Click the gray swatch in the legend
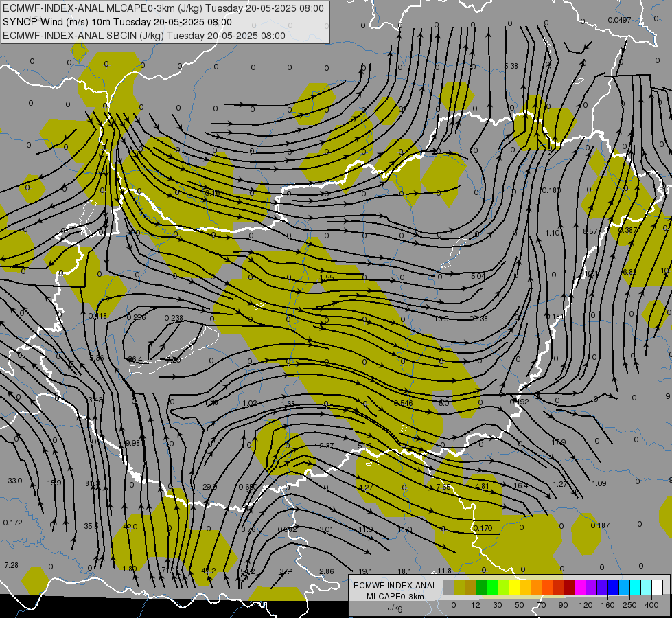Viewport: 672px width, 618px height. (449, 587)
